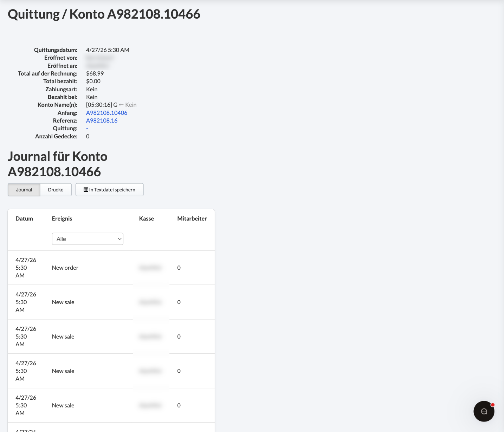Click the Journal für Konto heading
The image size is (504, 432).
pos(58,164)
